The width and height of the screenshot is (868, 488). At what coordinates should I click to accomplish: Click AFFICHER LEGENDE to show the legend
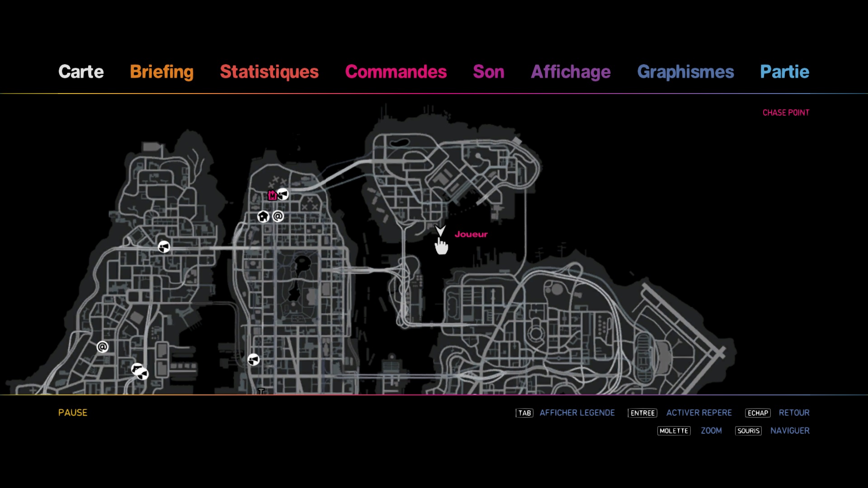(x=577, y=413)
